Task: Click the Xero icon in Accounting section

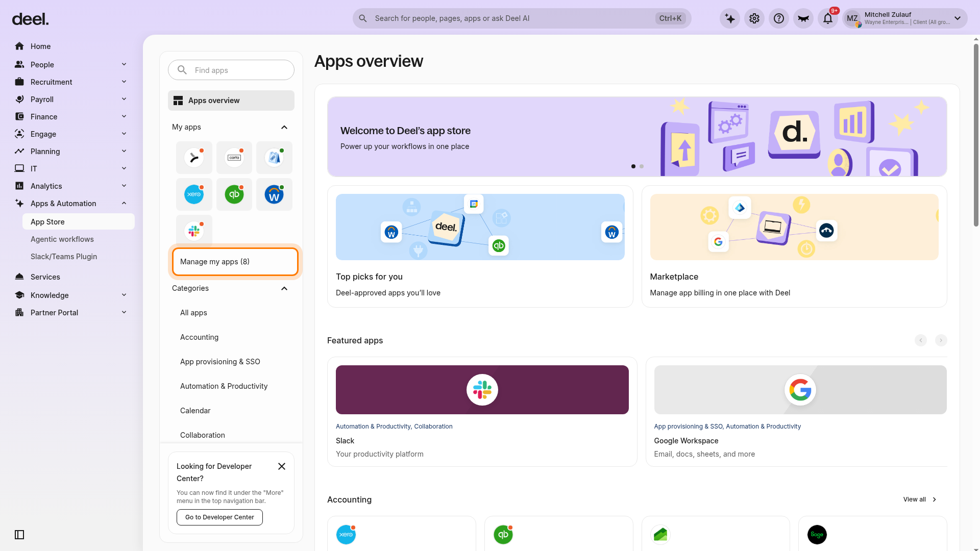Action: click(x=346, y=535)
